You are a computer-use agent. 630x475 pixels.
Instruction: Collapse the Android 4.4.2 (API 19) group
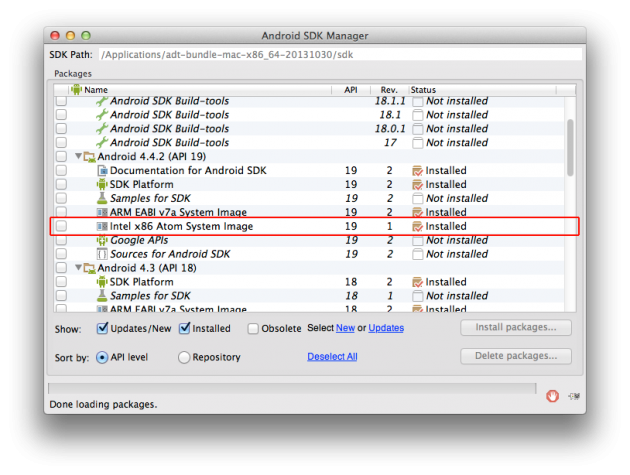[79, 157]
